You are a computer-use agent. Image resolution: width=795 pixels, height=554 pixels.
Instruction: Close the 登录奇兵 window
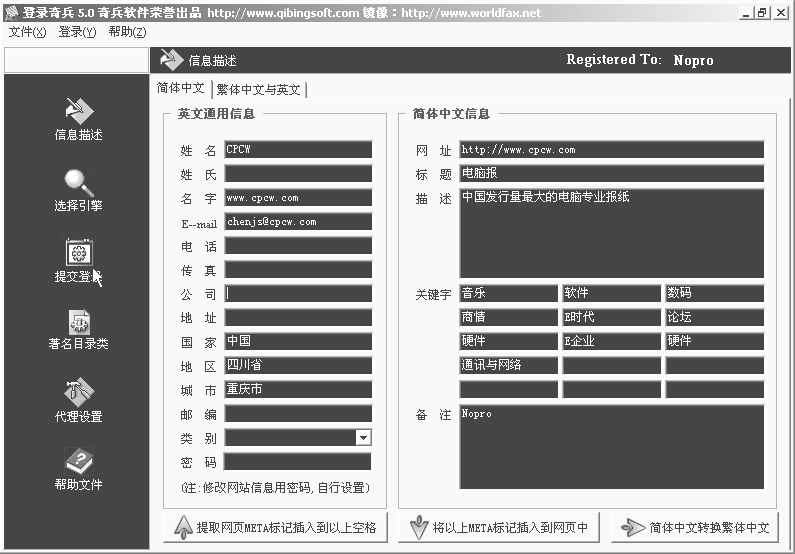tap(781, 13)
